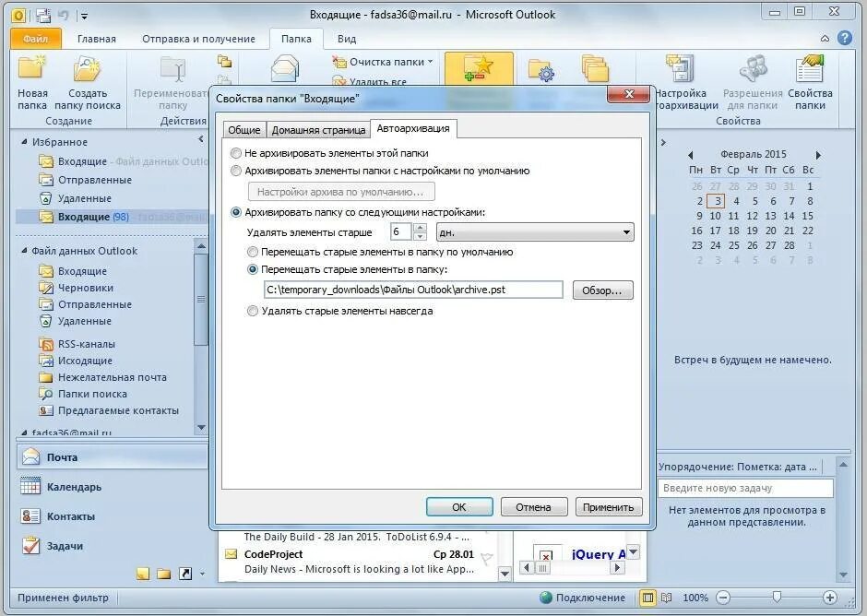Click Отмена to cancel dialog
Image resolution: width=867 pixels, height=616 pixels.
(x=534, y=507)
